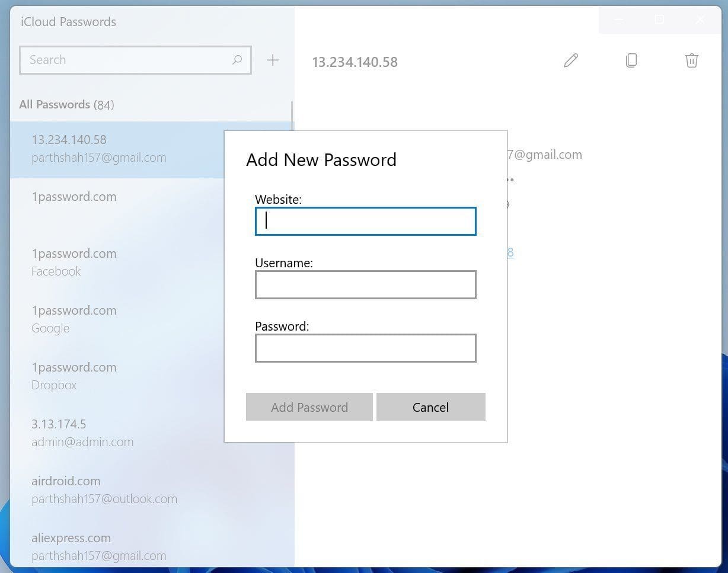Focus the Search field
This screenshot has height=573, width=728.
click(135, 60)
